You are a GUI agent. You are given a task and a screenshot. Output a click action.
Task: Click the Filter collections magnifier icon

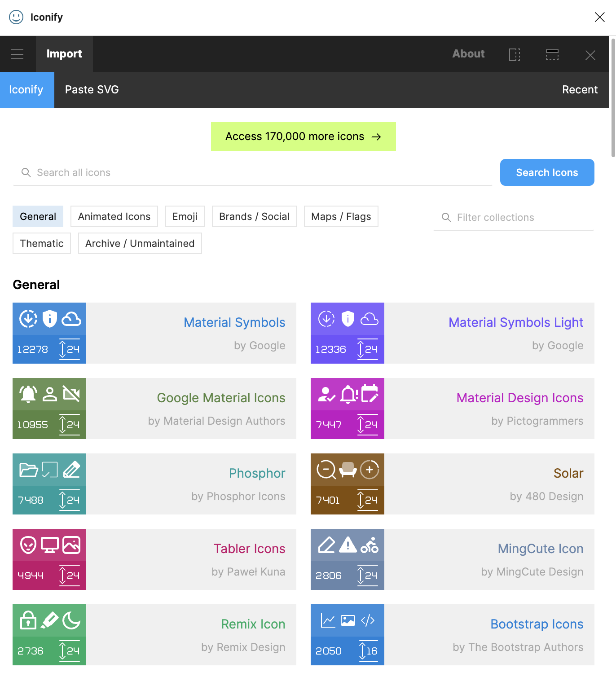pyautogui.click(x=446, y=217)
